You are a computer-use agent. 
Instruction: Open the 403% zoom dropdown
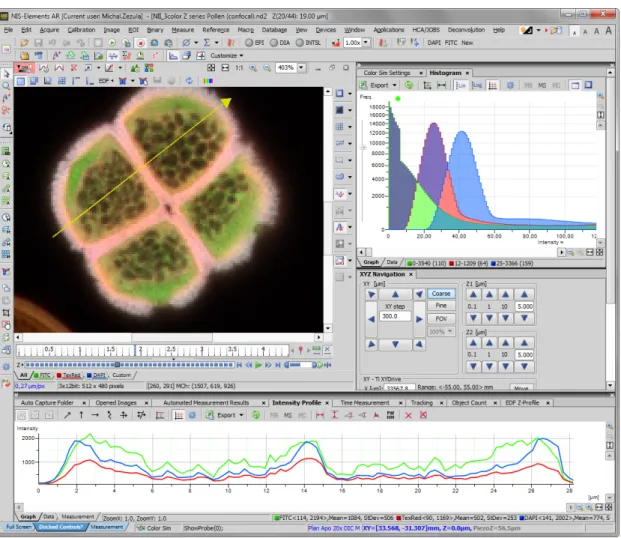point(301,68)
